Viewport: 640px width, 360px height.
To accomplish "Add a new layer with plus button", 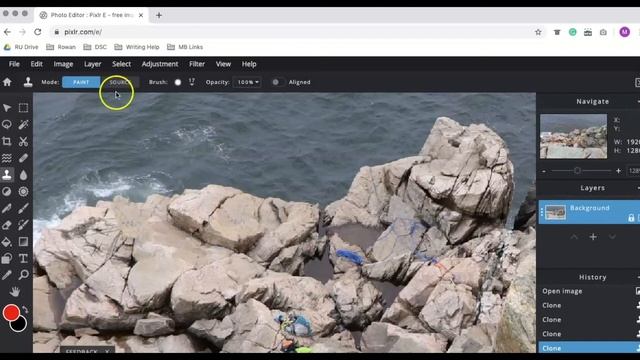I will point(593,237).
